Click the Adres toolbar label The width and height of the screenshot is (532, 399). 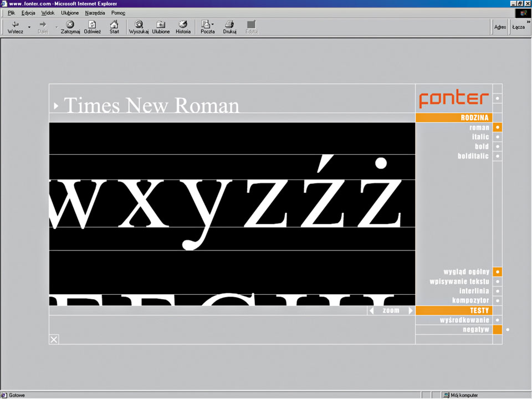[x=500, y=27]
